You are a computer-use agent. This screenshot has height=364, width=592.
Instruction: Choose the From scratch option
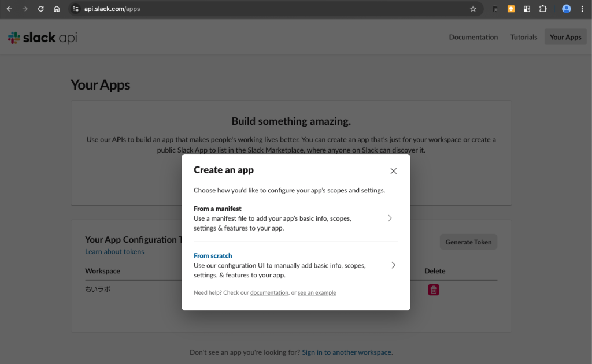295,265
